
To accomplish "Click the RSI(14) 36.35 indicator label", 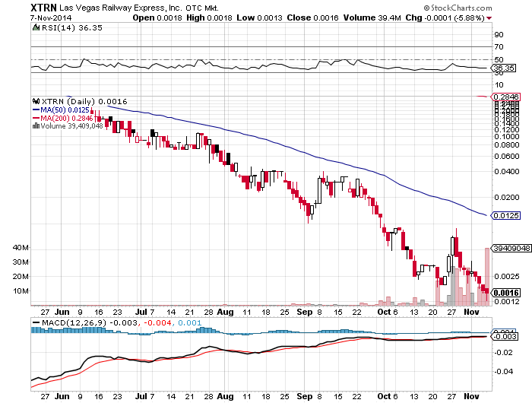I will [x=71, y=28].
